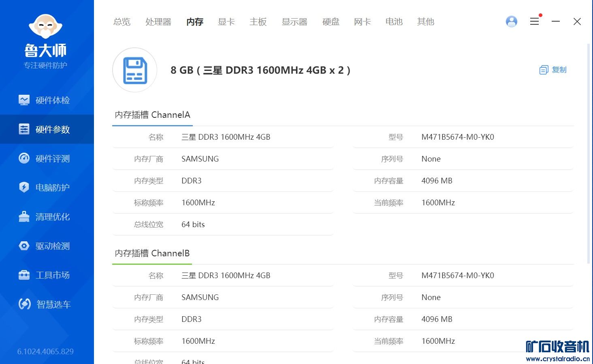The height and width of the screenshot is (364, 593).
Task: Select the 内存 tab
Action: pyautogui.click(x=195, y=22)
